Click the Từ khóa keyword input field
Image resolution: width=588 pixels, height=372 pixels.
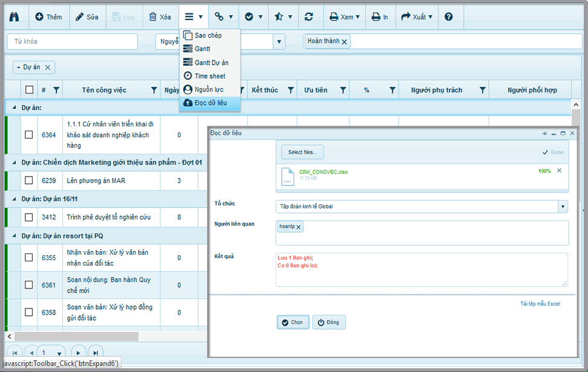coord(73,41)
